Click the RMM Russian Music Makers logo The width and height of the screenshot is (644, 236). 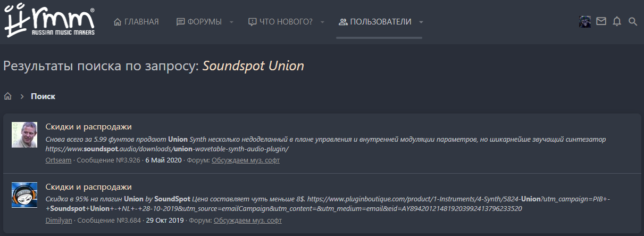(x=49, y=21)
